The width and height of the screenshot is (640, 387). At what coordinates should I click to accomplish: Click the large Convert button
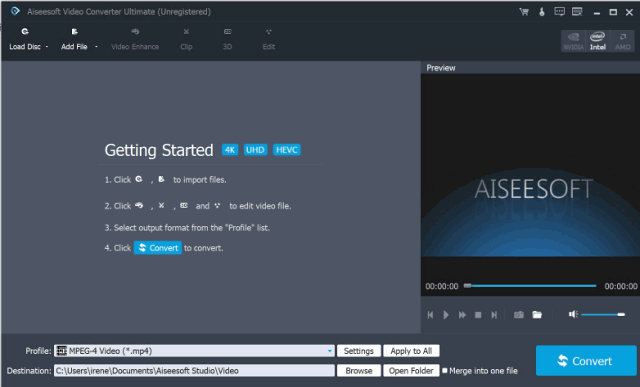pos(586,360)
